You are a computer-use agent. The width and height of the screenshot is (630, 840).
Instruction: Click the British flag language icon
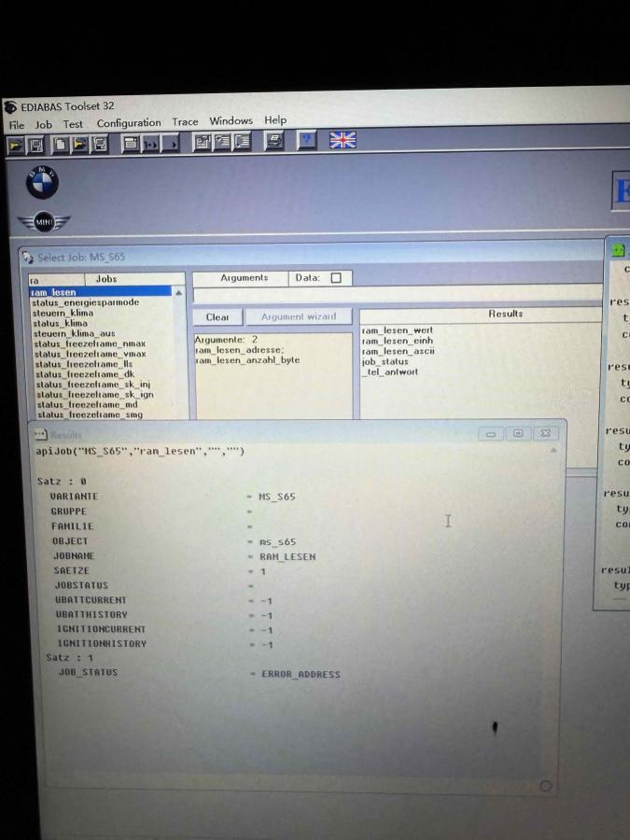point(343,141)
